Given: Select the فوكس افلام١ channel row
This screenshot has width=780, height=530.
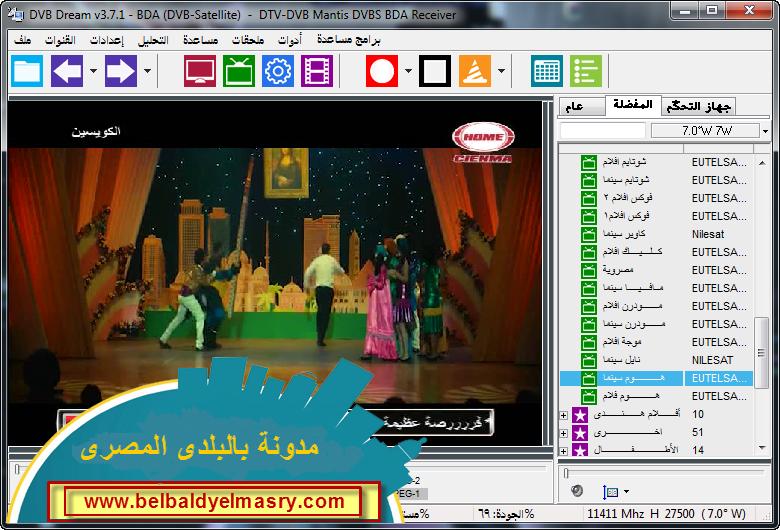Looking at the screenshot, I should pyautogui.click(x=656, y=216).
